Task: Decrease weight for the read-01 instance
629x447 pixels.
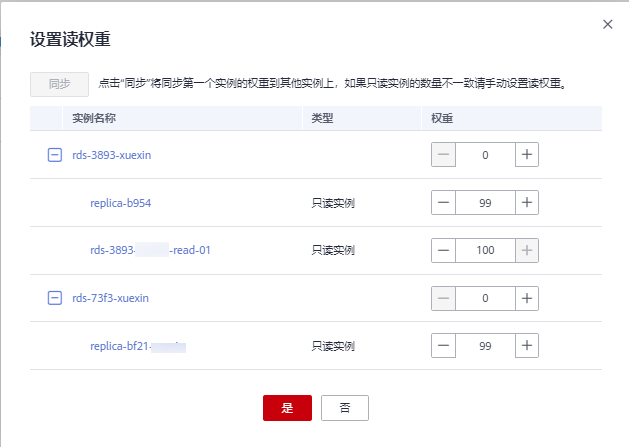Action: (443, 250)
